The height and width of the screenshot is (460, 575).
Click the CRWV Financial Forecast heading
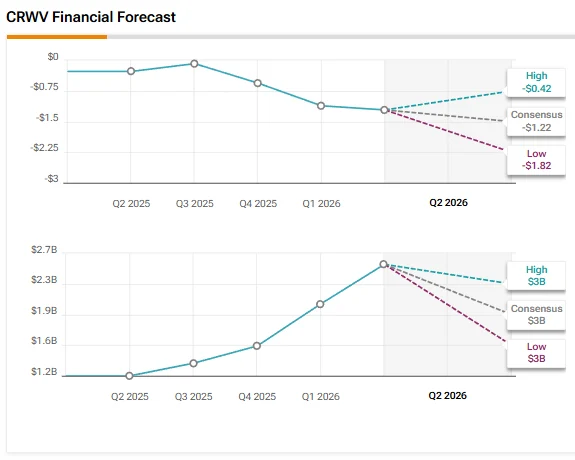[x=91, y=17]
